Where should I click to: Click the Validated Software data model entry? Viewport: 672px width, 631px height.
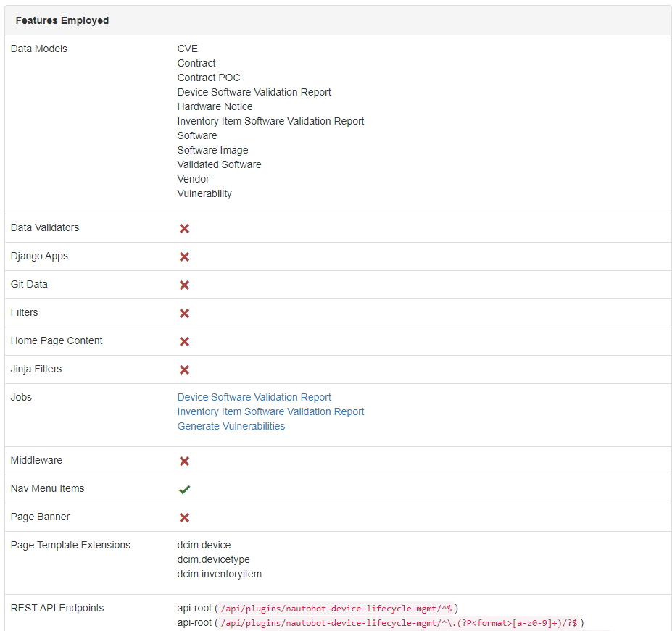point(219,164)
